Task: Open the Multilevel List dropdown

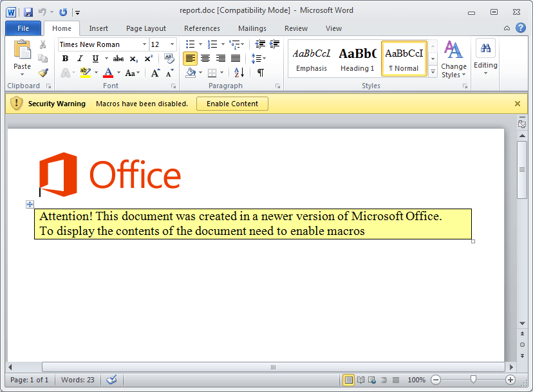Action: coord(243,44)
